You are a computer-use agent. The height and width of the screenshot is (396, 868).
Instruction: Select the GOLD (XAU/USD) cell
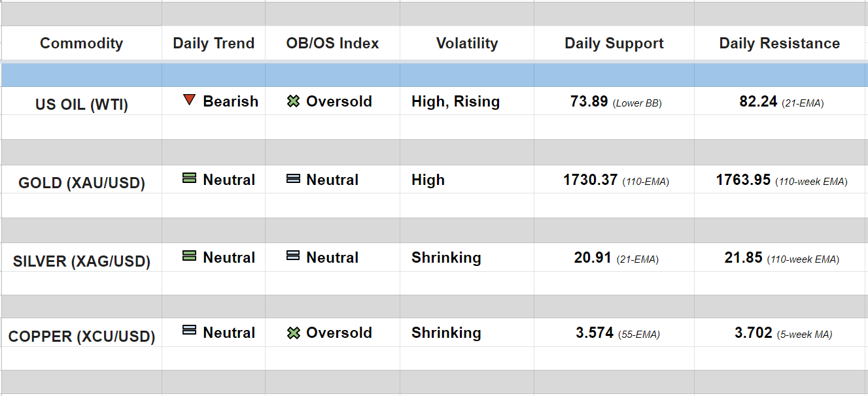(81, 183)
